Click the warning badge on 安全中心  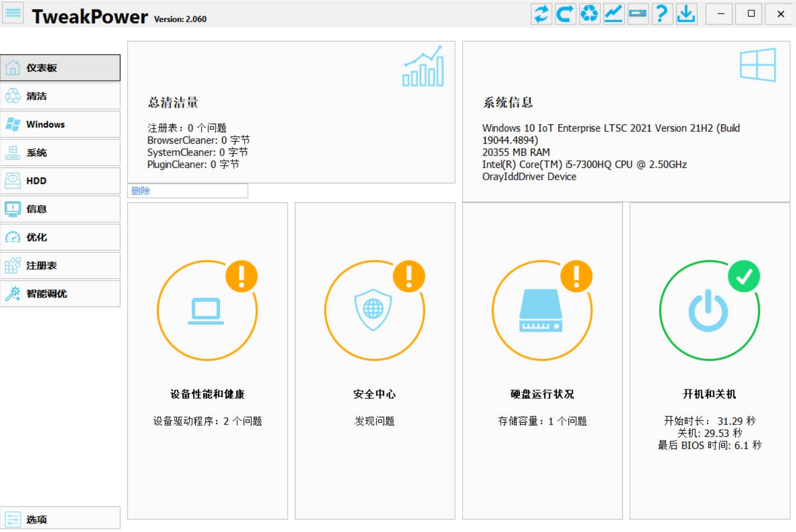click(409, 276)
